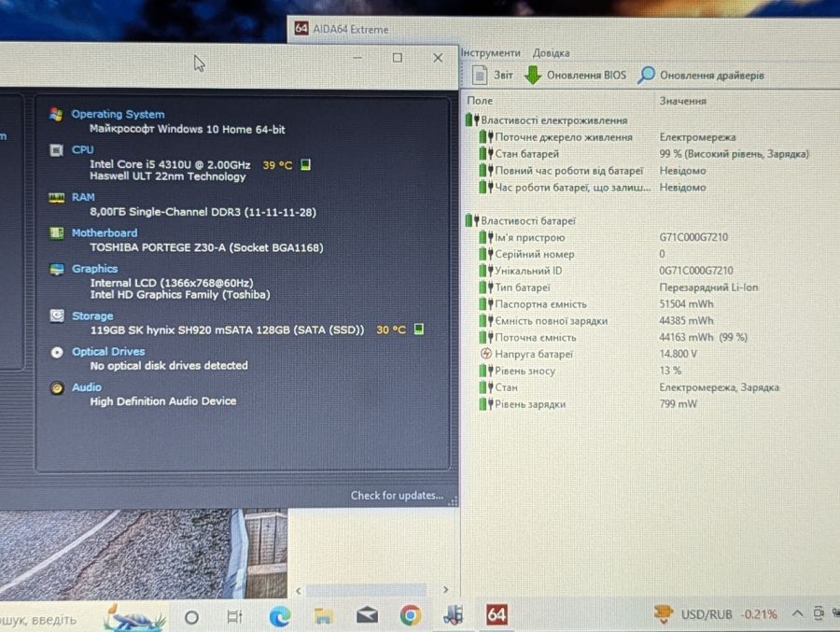Click the CPU chip icon
The width and height of the screenshot is (840, 632).
(x=56, y=150)
